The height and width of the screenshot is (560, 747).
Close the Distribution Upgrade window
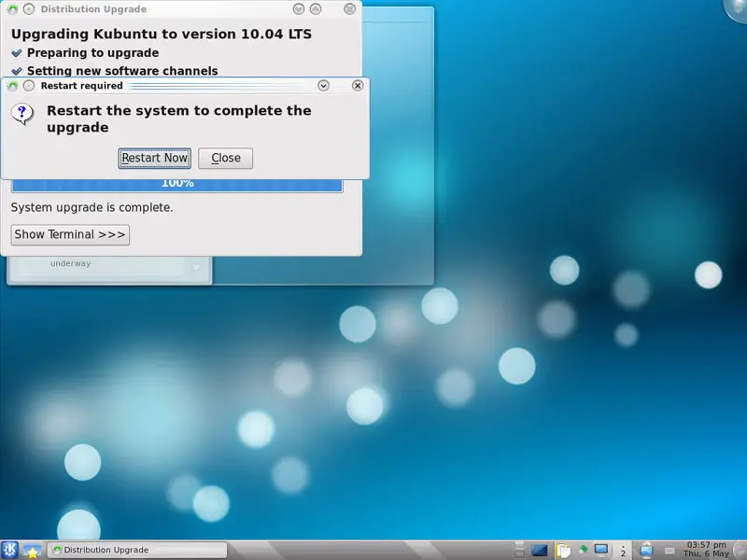(349, 9)
